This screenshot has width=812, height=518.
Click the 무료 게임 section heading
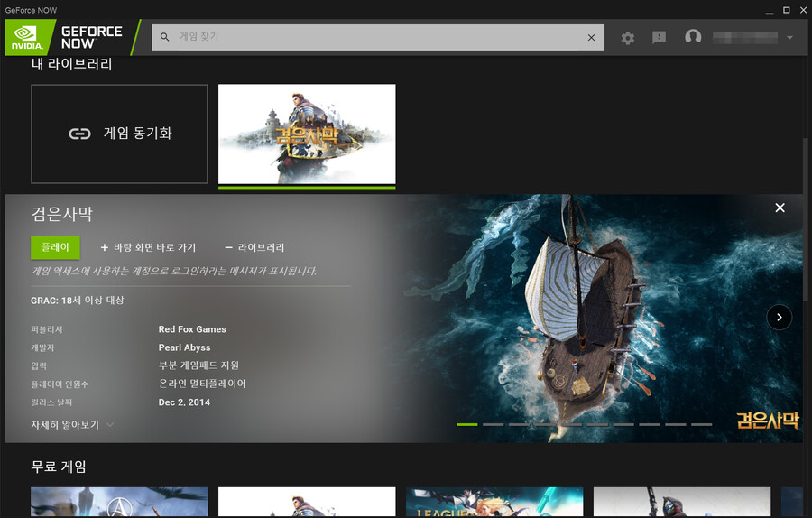pyautogui.click(x=59, y=467)
